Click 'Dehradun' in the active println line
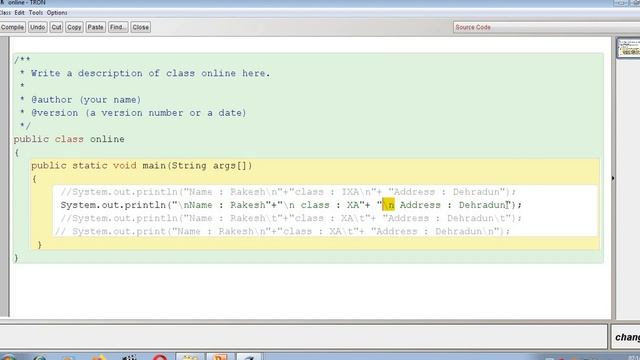640x360 pixels. tap(482, 205)
